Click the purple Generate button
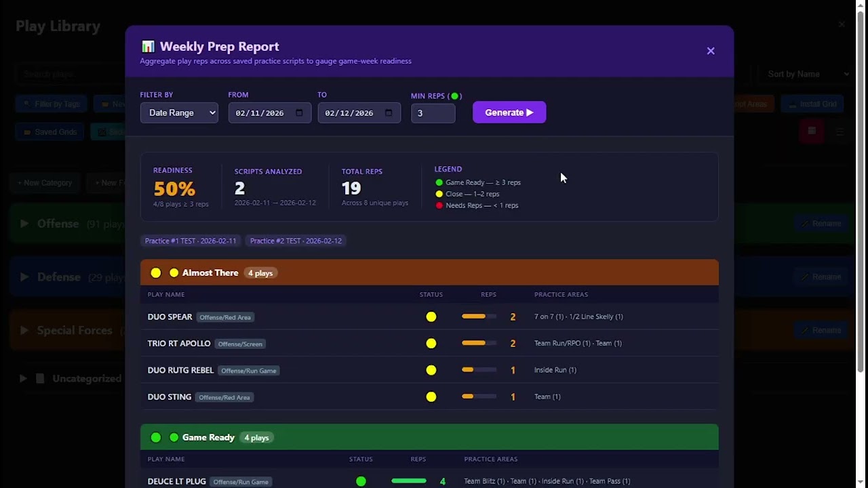Image resolution: width=868 pixels, height=488 pixels. point(509,113)
